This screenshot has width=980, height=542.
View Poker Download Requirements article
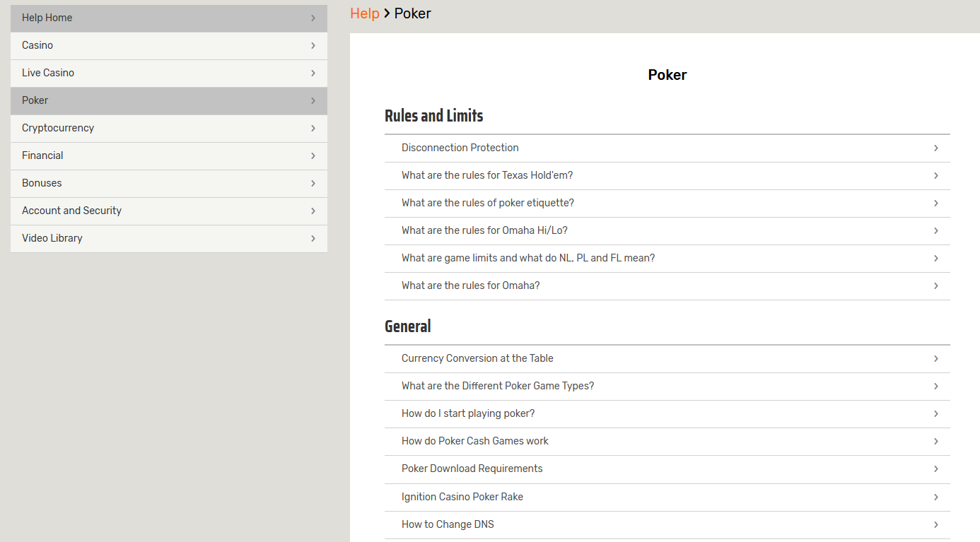[x=472, y=469]
